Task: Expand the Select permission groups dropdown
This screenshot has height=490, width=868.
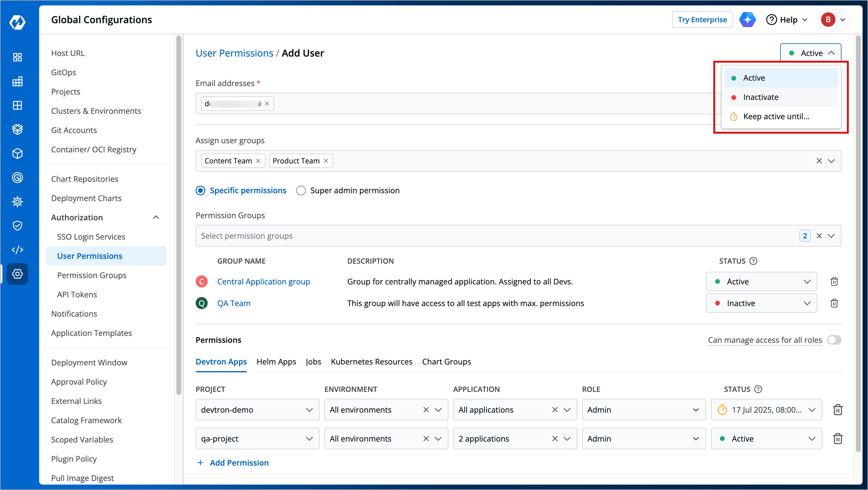Action: (x=831, y=236)
